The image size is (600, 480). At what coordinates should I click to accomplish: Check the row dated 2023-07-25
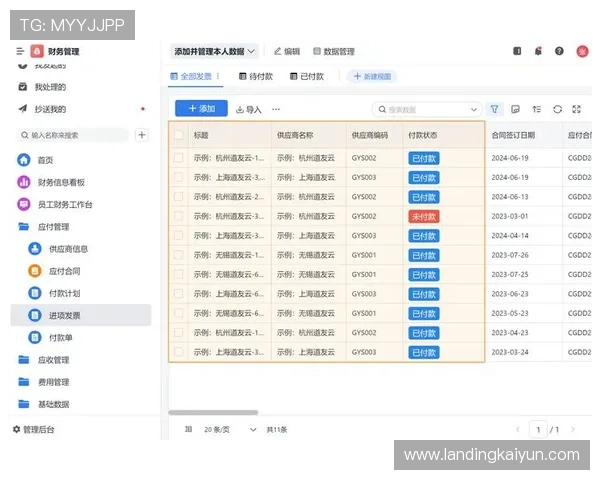click(178, 274)
